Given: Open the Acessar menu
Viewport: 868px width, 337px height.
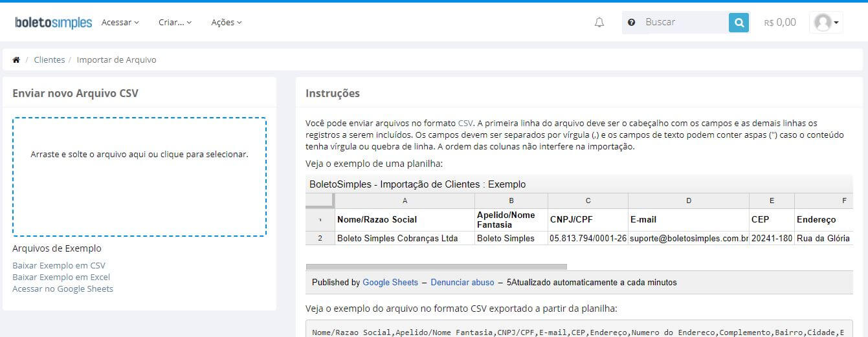Looking at the screenshot, I should pos(120,22).
